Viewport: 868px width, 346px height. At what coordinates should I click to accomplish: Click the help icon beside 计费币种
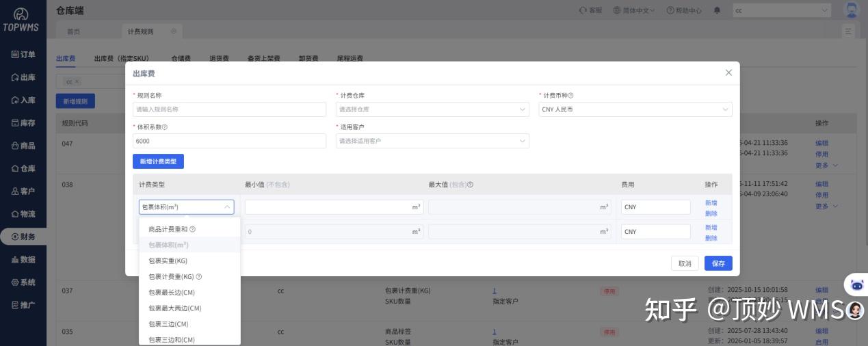click(x=571, y=96)
